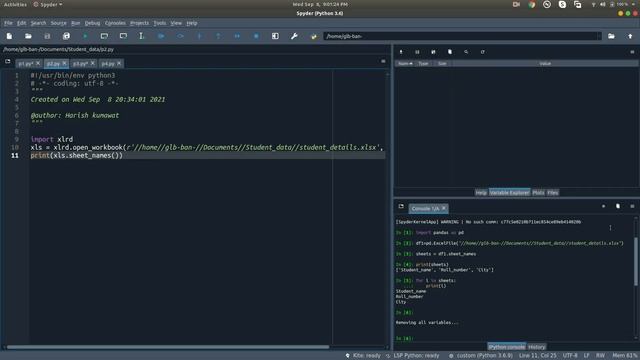Viewport: 640px width, 360px height.
Task: Click the Open file folder icon
Action: coord(28,36)
